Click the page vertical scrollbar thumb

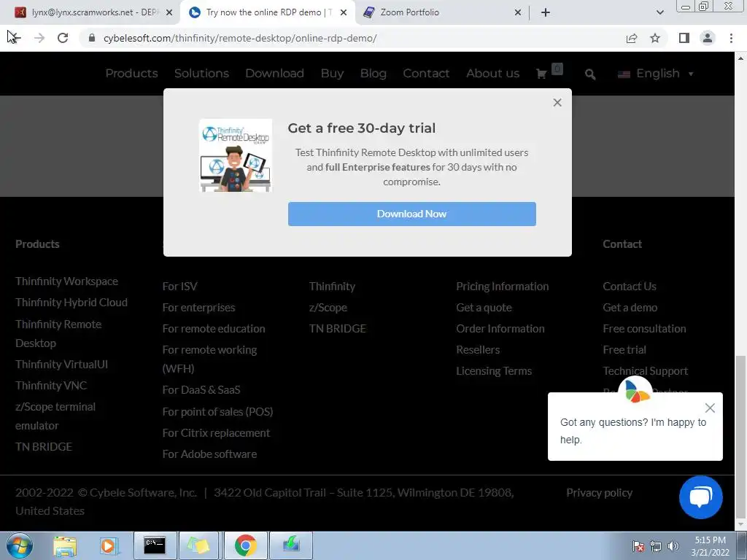[x=740, y=436]
